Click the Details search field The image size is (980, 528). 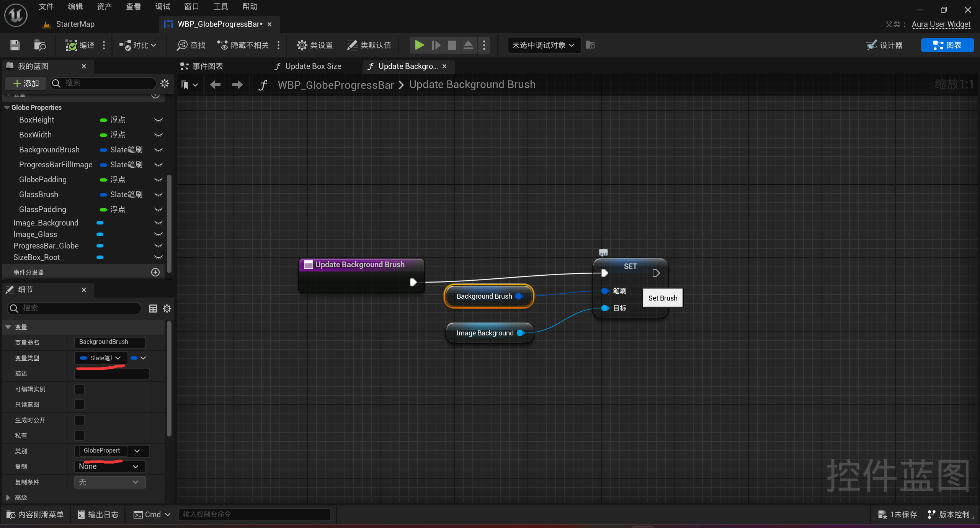74,308
